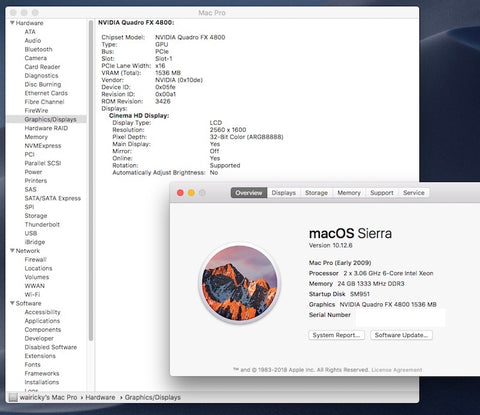This screenshot has height=415, width=480.
Task: Select iBridge in the sidebar
Action: pyautogui.click(x=35, y=242)
